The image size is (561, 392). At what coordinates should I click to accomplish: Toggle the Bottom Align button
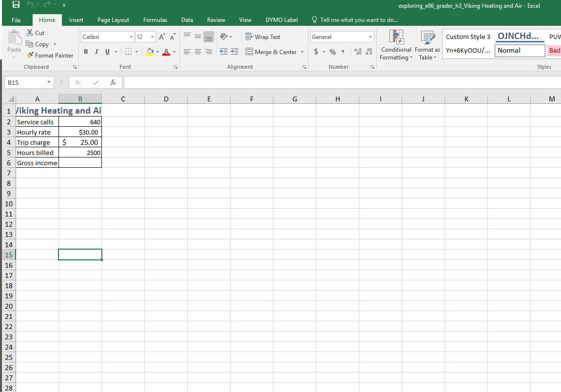click(209, 37)
